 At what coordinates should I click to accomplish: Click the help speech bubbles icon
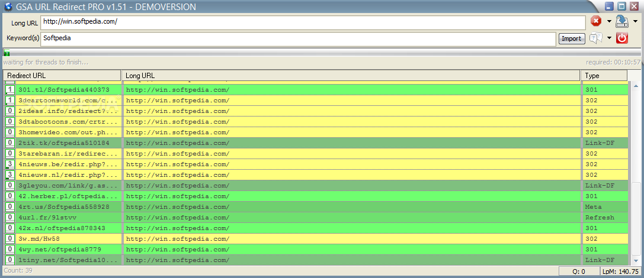coord(595,38)
